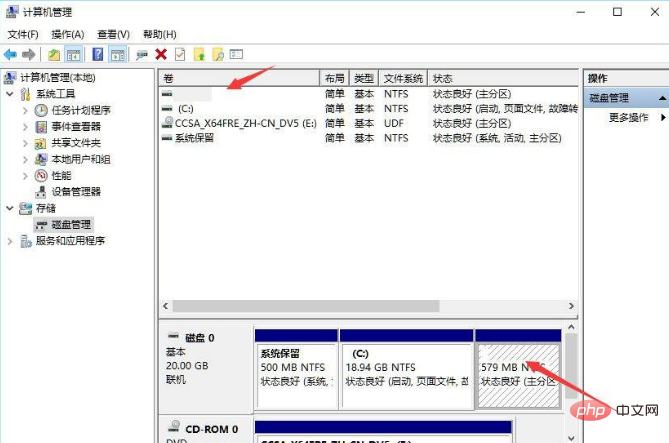The height and width of the screenshot is (443, 669).
Task: Sort by the 状态 column header
Action: tap(503, 79)
